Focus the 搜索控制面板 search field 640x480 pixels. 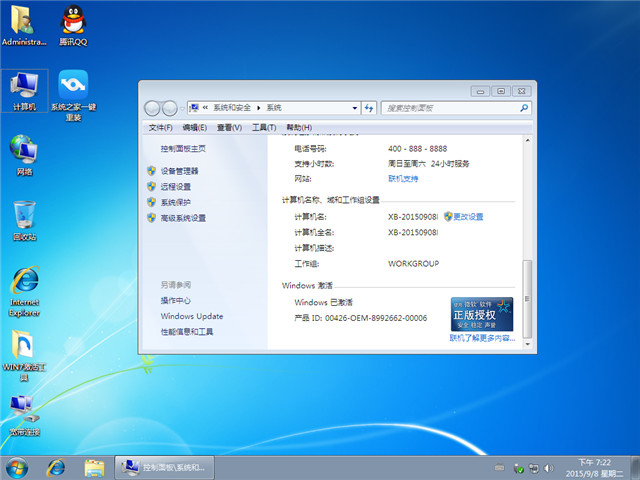click(x=456, y=108)
